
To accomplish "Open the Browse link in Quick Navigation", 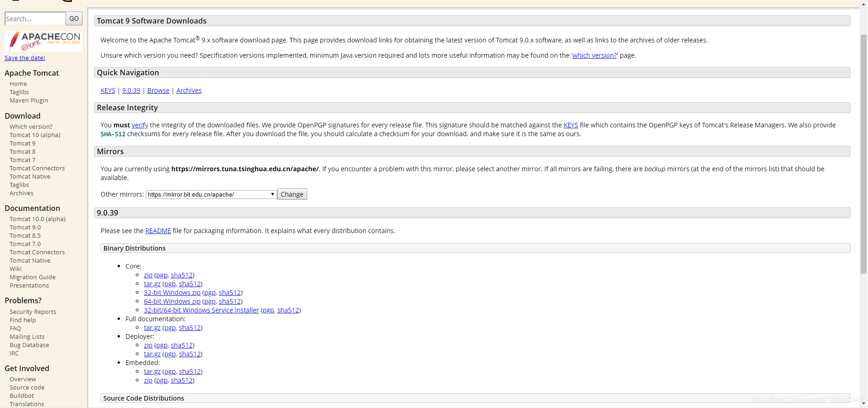I will click(x=158, y=90).
